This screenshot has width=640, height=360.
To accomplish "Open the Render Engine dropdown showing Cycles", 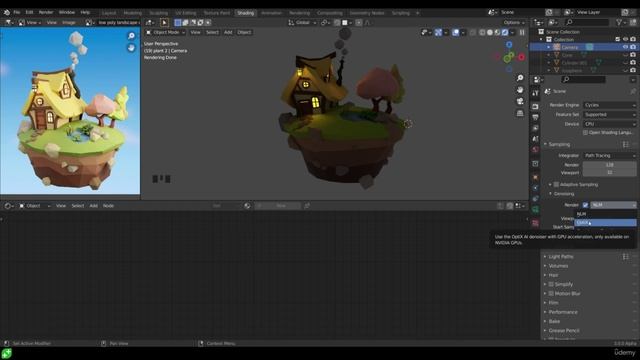I will [x=609, y=105].
